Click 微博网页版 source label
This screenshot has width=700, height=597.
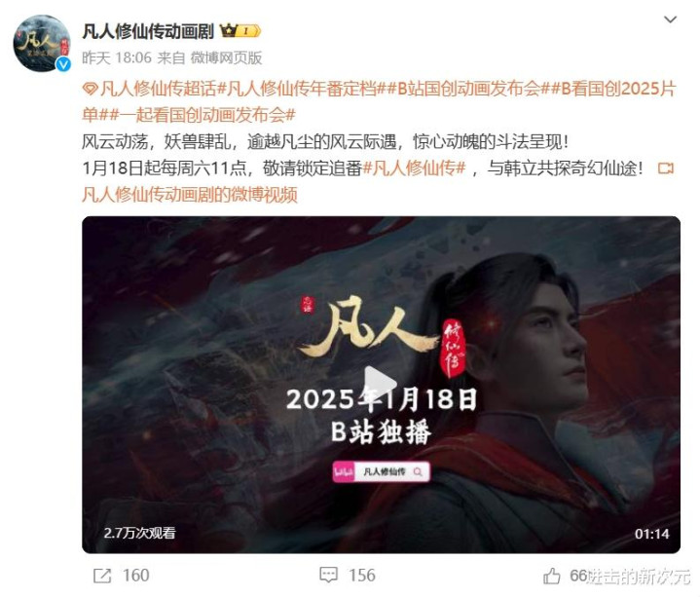pos(226,58)
